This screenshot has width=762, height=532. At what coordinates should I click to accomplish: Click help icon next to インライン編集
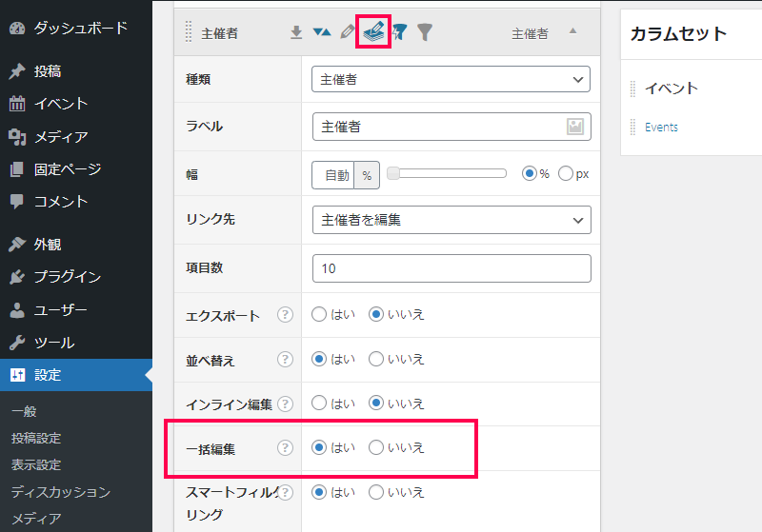[x=285, y=404]
